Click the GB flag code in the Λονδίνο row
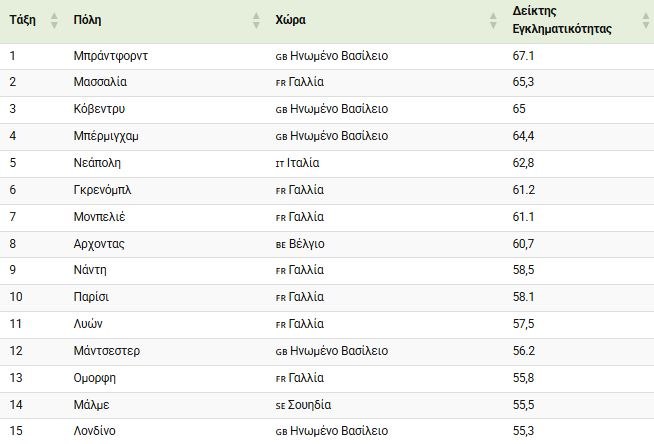Image resolution: width=654 pixels, height=444 pixels. [x=281, y=432]
